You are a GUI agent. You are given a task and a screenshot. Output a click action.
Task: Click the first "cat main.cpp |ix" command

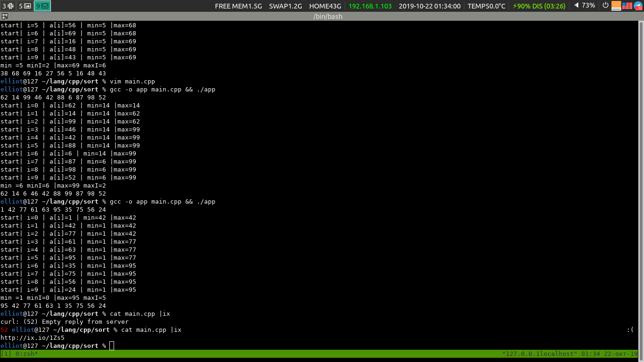point(140,314)
